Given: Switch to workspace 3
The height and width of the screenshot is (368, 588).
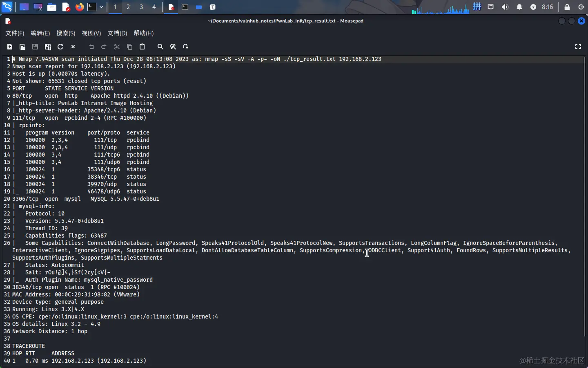Looking at the screenshot, I should coord(141,7).
